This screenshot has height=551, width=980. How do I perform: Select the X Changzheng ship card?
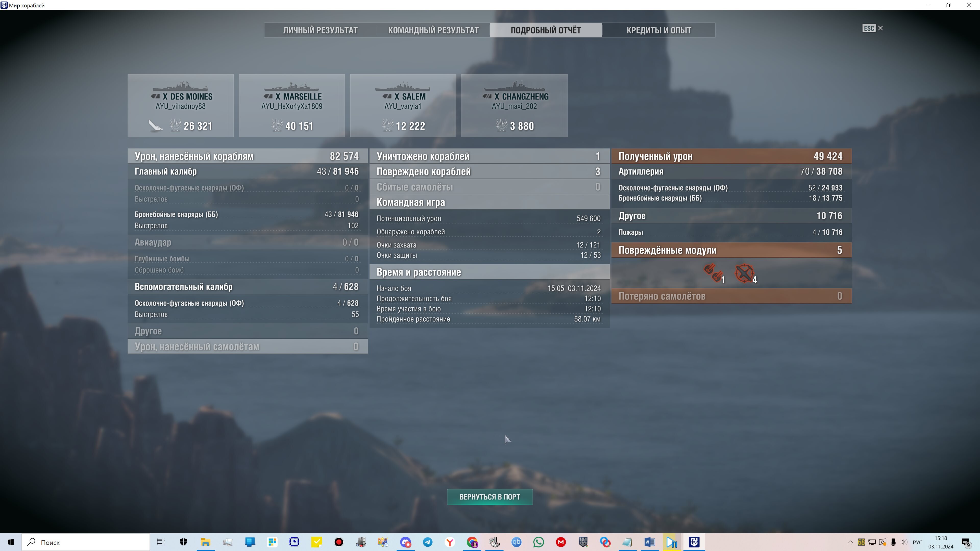[x=514, y=105]
